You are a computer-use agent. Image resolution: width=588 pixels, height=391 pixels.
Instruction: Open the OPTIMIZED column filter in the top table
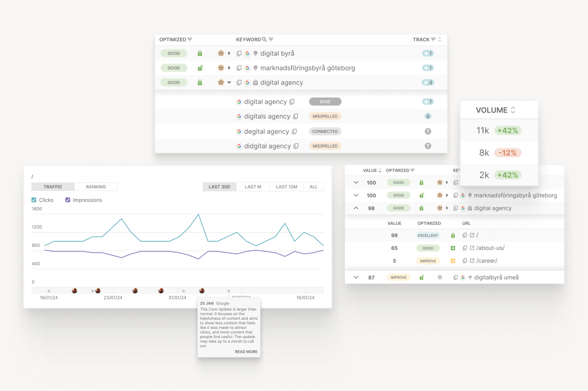coord(190,40)
